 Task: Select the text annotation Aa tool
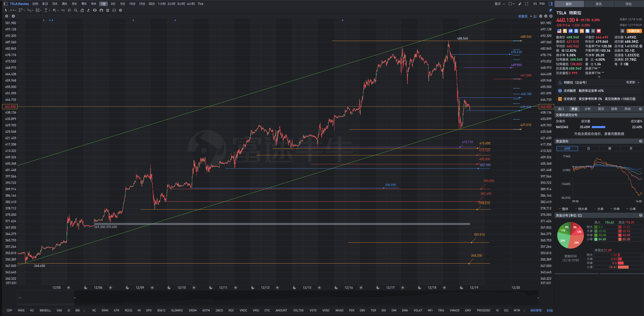(x=63, y=10)
